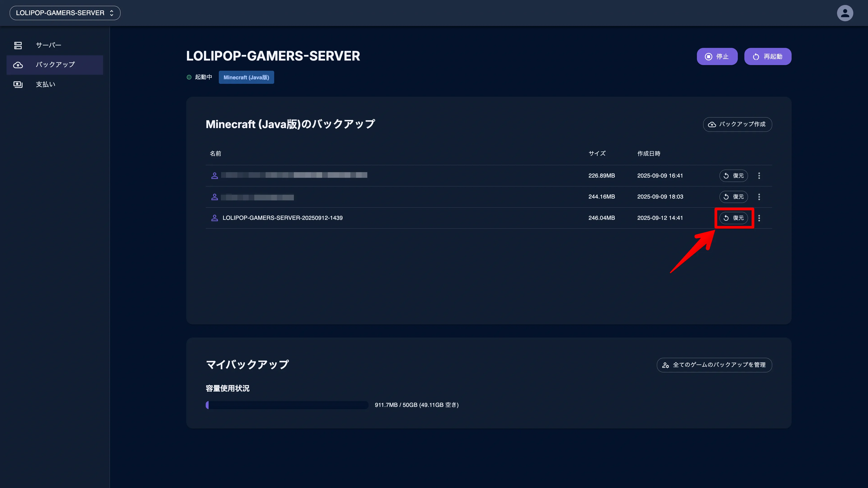
Task: Click the Minecraft (Java版) tag
Action: point(246,77)
